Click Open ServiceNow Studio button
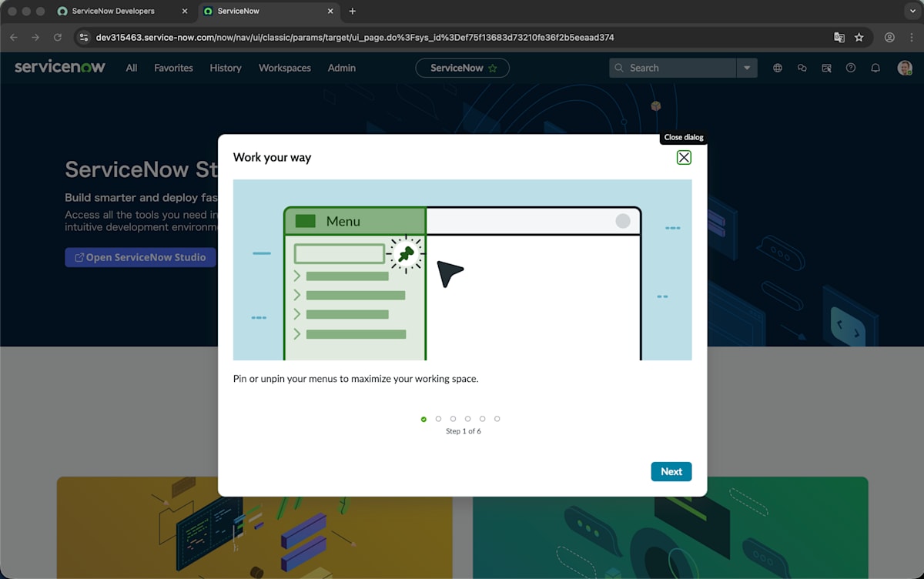The image size is (924, 579). pos(140,257)
